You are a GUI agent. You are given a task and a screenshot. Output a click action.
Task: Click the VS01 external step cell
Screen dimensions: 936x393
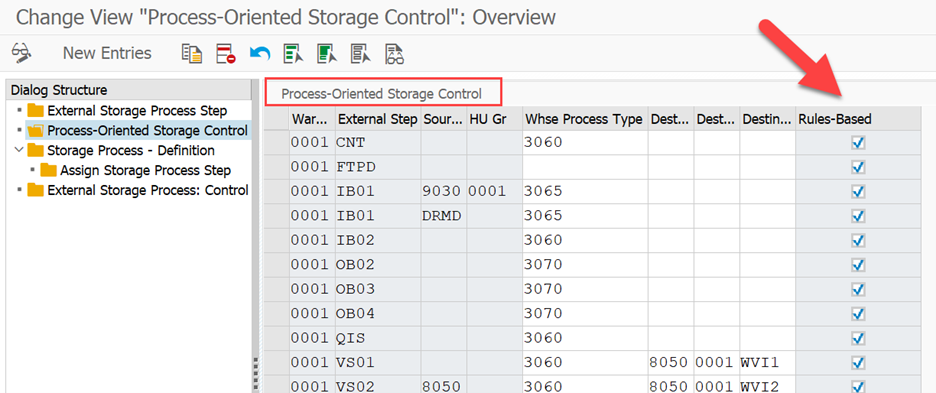pyautogui.click(x=378, y=363)
